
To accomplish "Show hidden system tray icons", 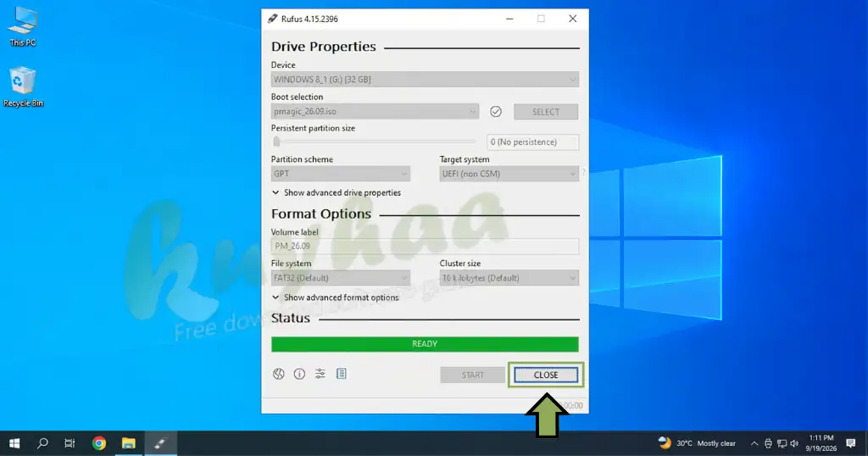I will (754, 443).
